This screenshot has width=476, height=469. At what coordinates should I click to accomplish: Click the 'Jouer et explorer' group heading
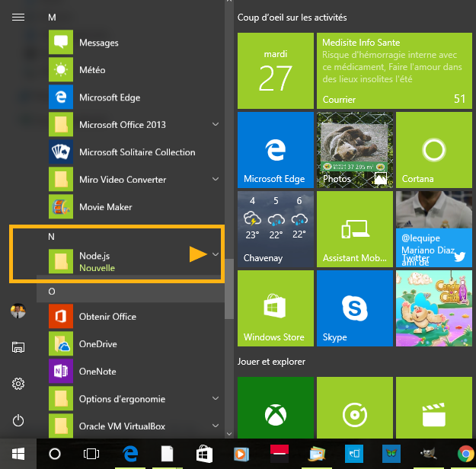(271, 362)
